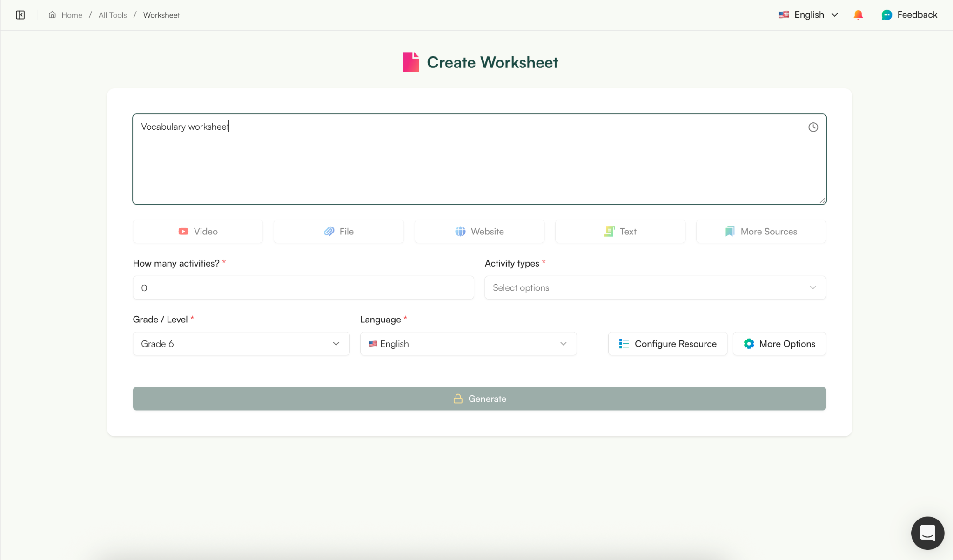Open the chat support launcher
Image resolution: width=953 pixels, height=560 pixels.
pos(927,533)
